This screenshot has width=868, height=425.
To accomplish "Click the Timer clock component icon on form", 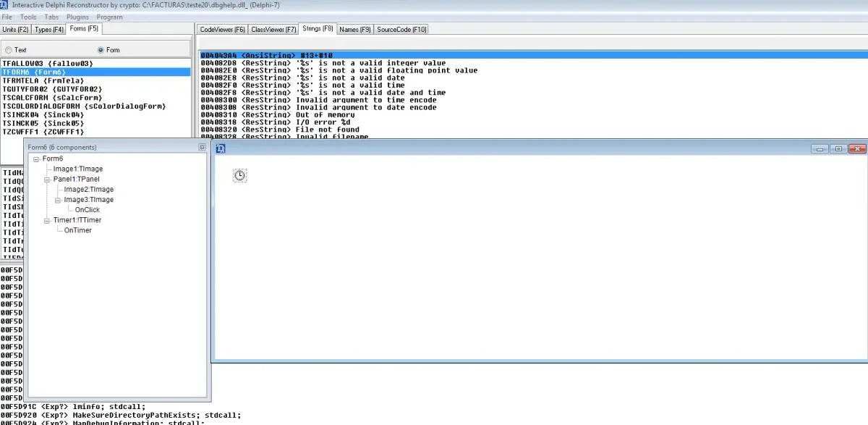I will pos(240,175).
